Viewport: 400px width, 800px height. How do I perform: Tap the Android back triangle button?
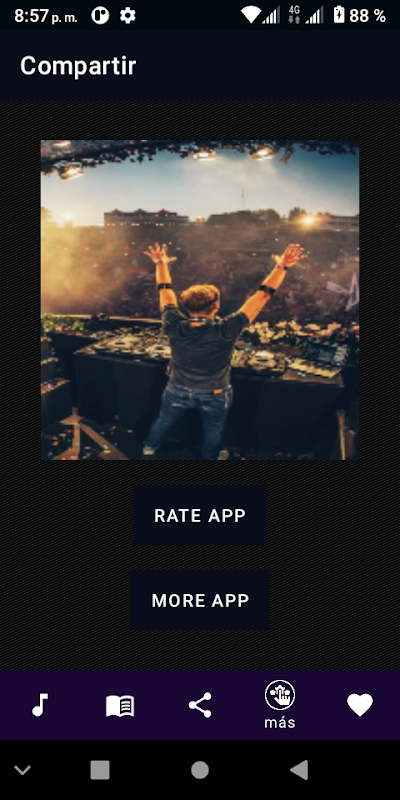(x=299, y=770)
